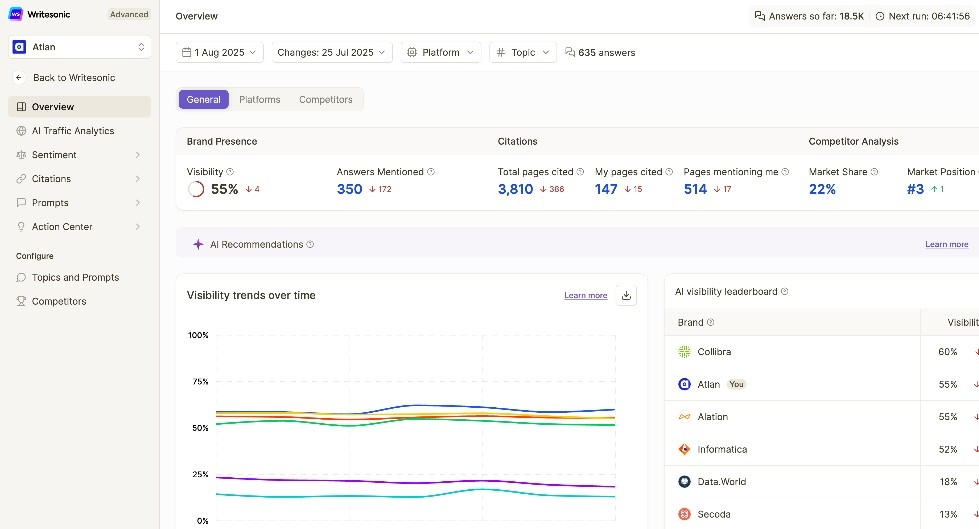Viewport: 979px width, 529px height.
Task: Open Overview in the sidebar
Action: (79, 107)
